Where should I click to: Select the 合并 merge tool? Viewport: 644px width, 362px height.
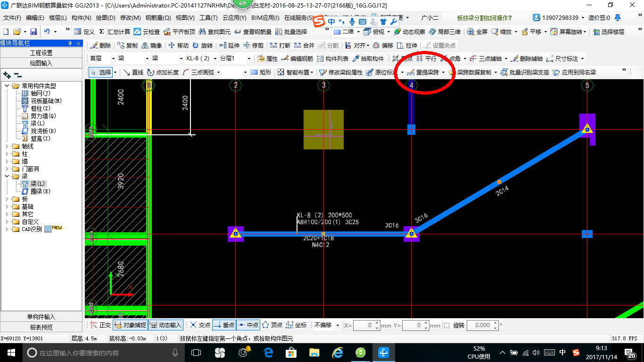coord(304,46)
